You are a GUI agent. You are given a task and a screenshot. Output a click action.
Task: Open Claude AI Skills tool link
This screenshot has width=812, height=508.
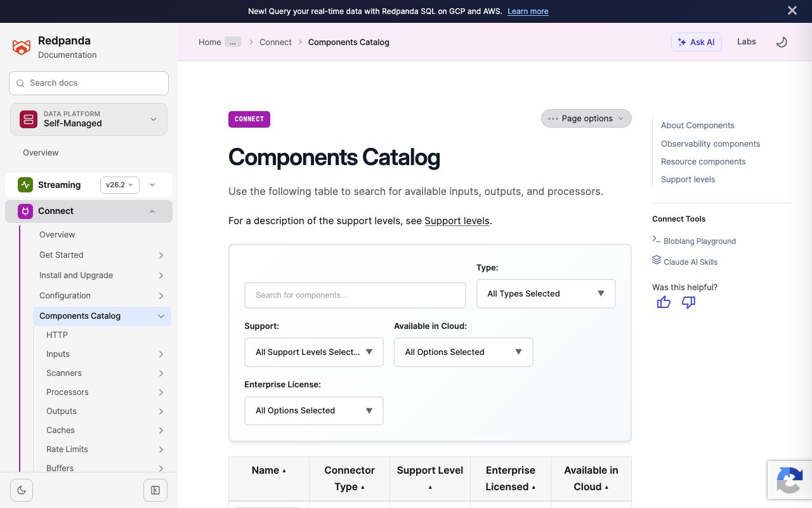[691, 262]
